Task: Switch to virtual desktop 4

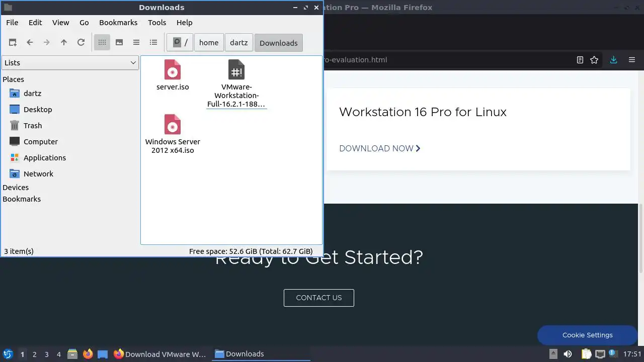Action: coord(59,354)
